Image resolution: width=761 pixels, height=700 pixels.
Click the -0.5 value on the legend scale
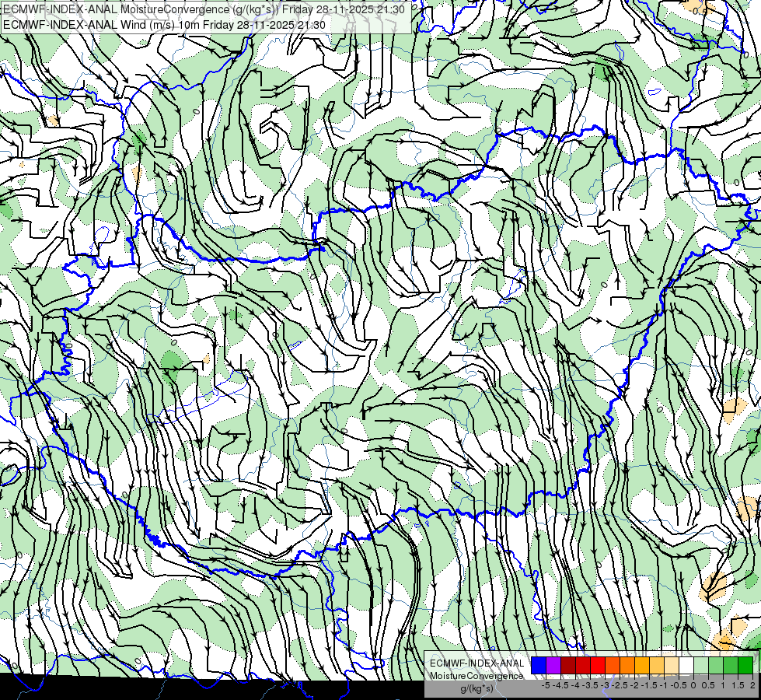pyautogui.click(x=679, y=685)
